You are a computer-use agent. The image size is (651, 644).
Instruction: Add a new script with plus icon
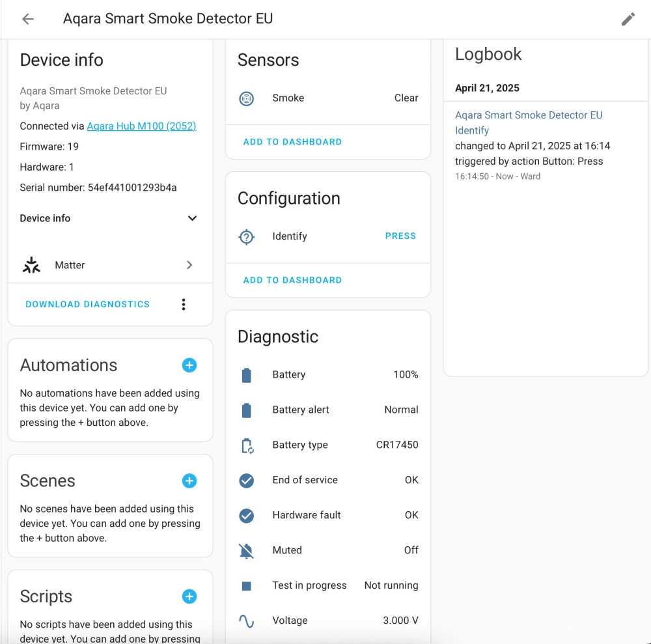coord(189,596)
